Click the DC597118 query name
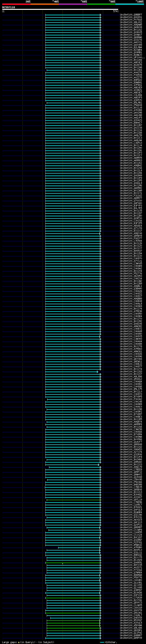This screenshot has width=146, height=644. 8,8
